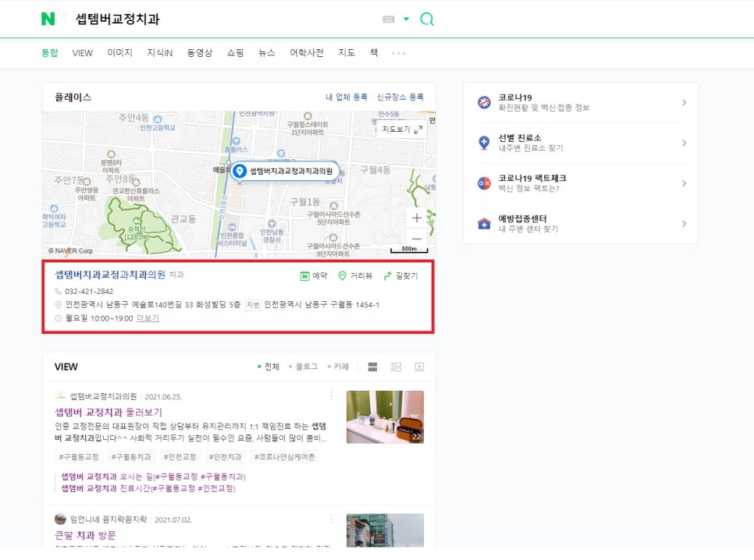
Task: Open the clinic interior photo thumbnail
Action: (385, 416)
